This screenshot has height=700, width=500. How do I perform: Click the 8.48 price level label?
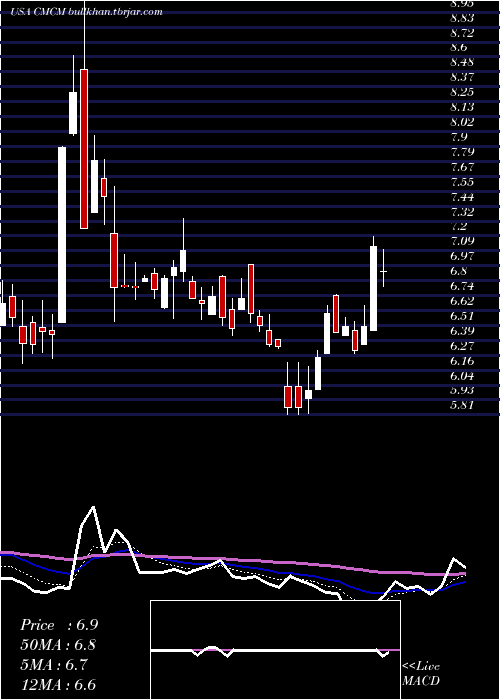(462, 62)
